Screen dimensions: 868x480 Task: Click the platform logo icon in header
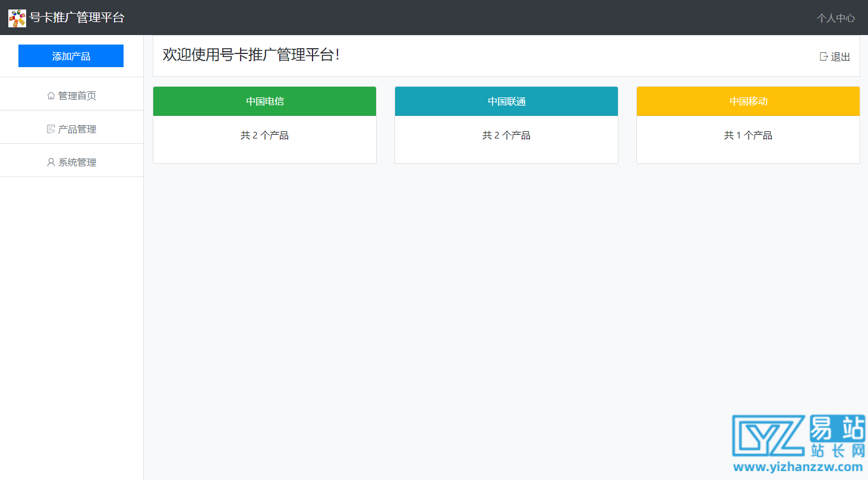coord(17,18)
